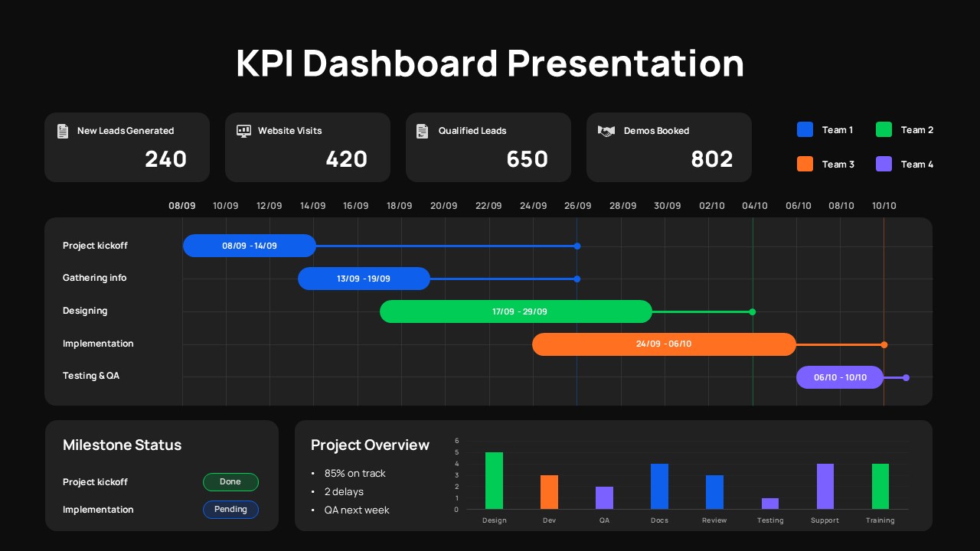
Task: Click the 08/09 date label on timeline
Action: coord(182,206)
